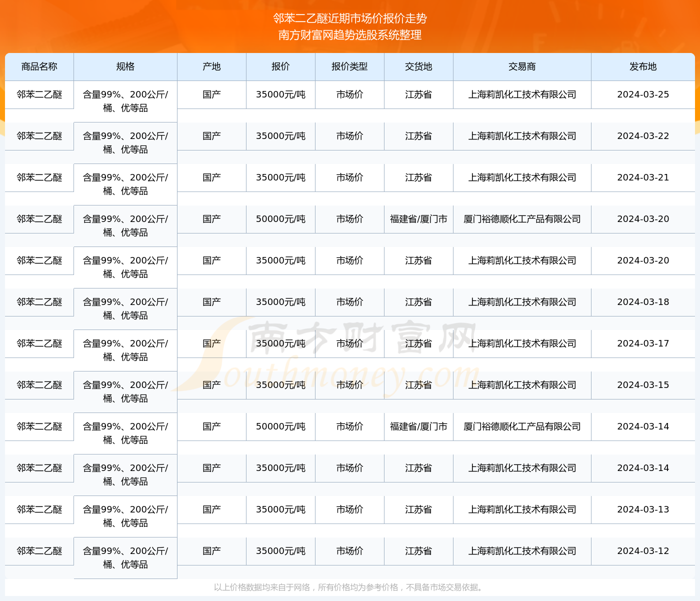Click 上海莉凯化工技术有限公司 in the 2024-03-21 row
Image resolution: width=700 pixels, height=601 pixels.
(x=522, y=177)
